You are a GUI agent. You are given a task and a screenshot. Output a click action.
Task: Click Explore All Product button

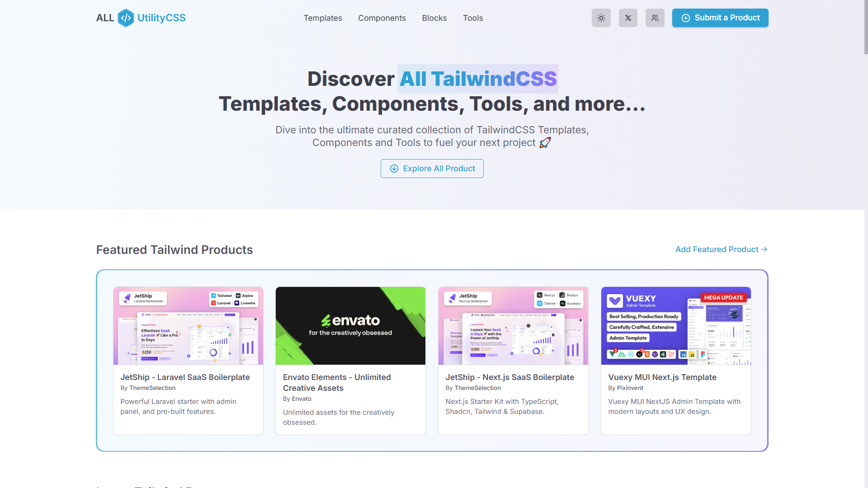432,169
